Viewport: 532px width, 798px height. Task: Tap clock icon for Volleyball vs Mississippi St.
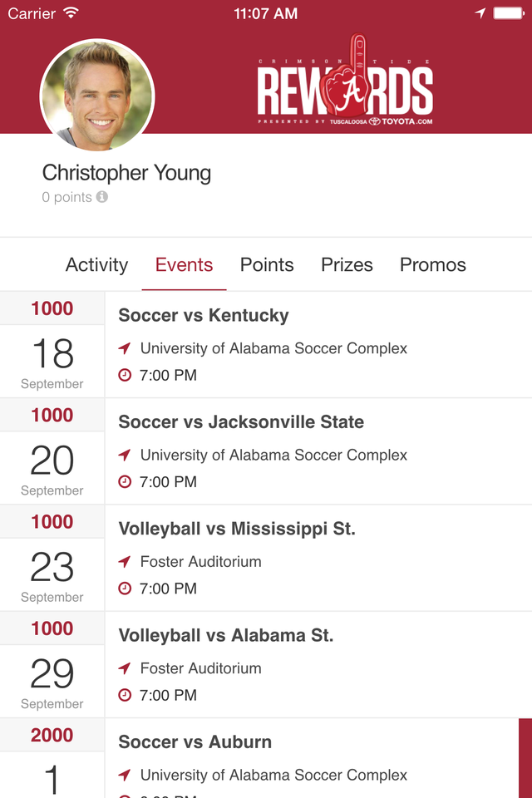125,589
